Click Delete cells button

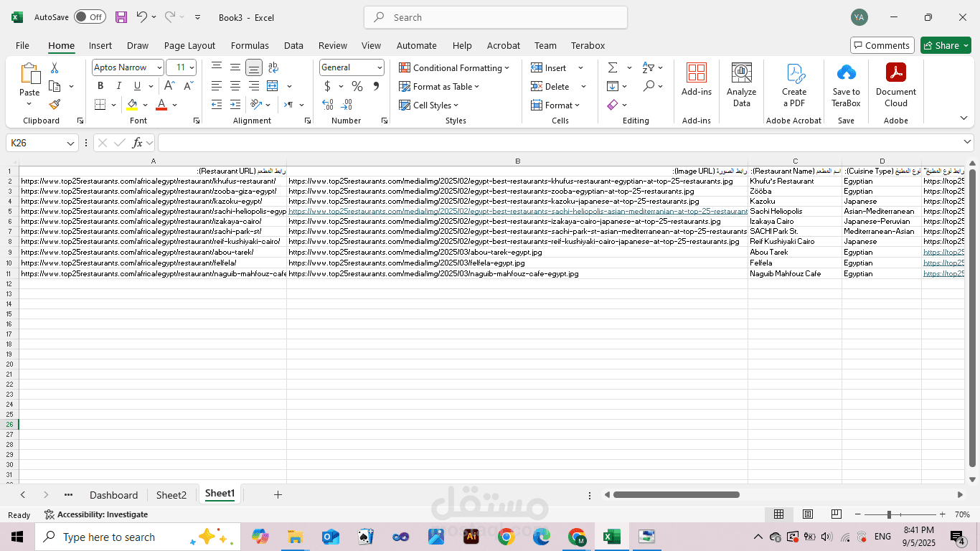point(551,86)
